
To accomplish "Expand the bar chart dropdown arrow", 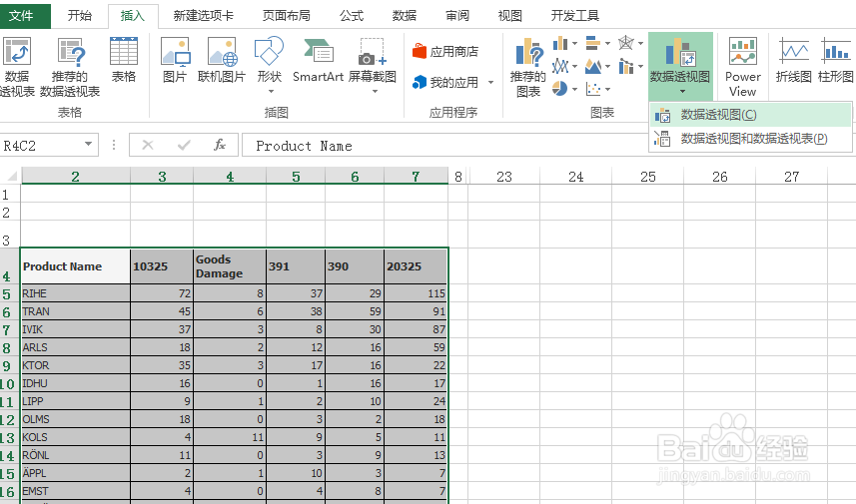I will [607, 43].
